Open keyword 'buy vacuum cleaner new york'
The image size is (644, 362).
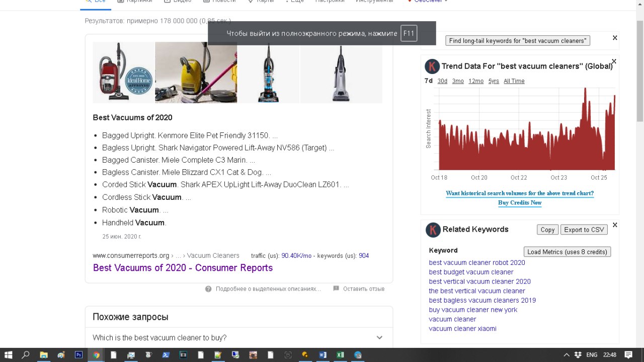(x=473, y=310)
